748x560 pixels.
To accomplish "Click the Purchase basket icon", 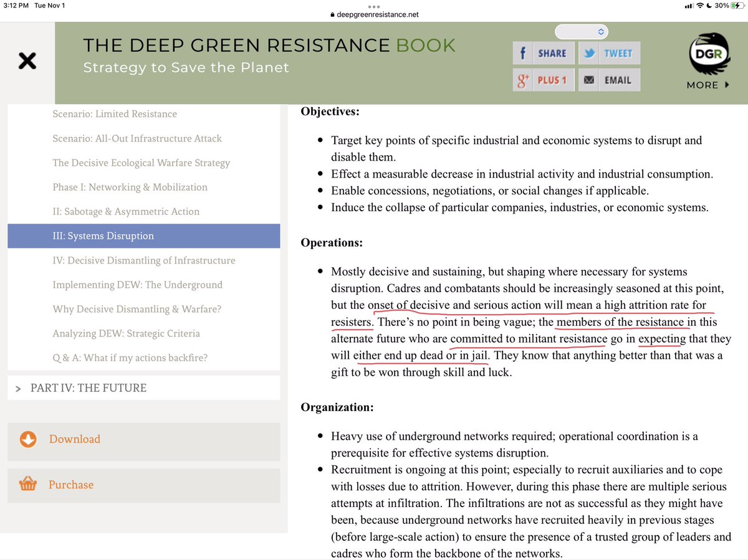I will pos(27,485).
